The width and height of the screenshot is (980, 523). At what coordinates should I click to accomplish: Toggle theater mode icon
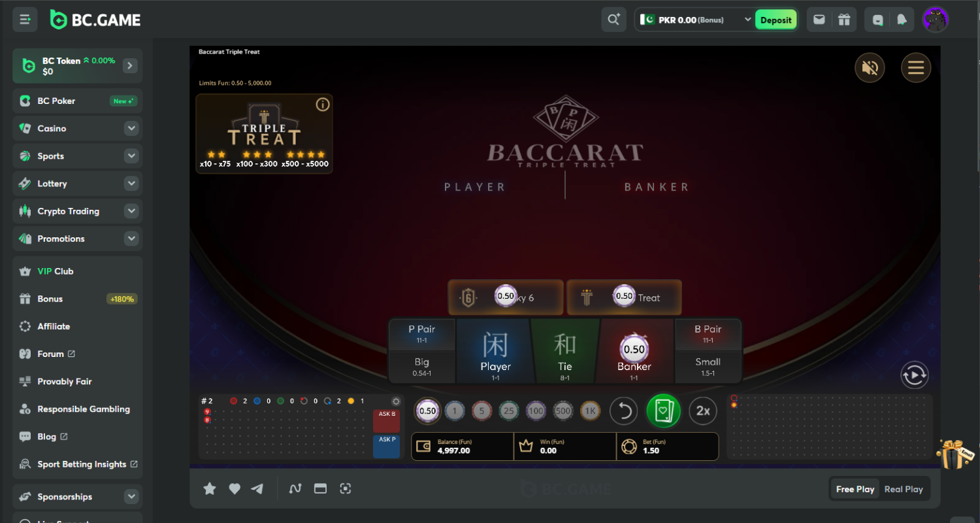point(320,488)
